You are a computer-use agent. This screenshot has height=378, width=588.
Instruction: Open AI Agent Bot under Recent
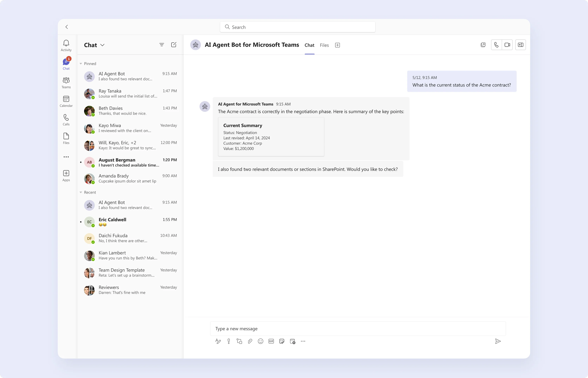point(130,205)
